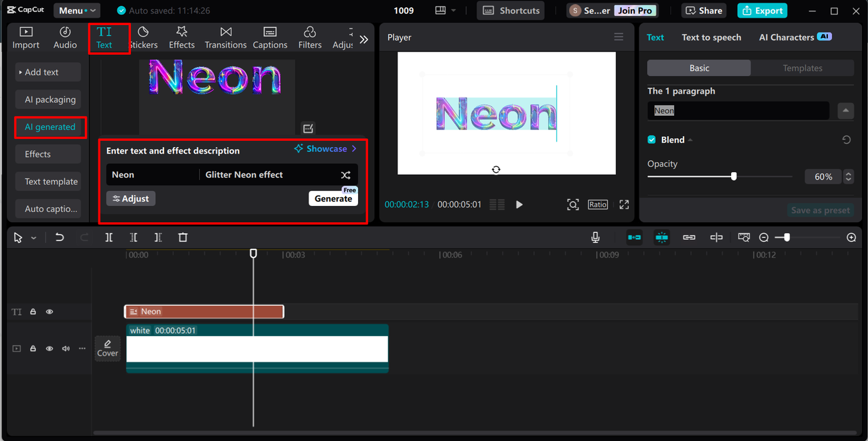Select the Templates subtab
The height and width of the screenshot is (441, 868).
pyautogui.click(x=802, y=68)
